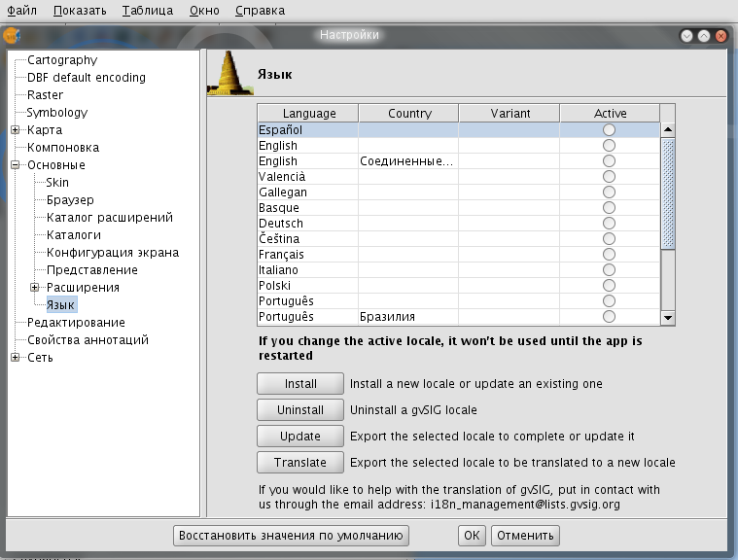Click the gvSIG application icon in title bar

12,36
